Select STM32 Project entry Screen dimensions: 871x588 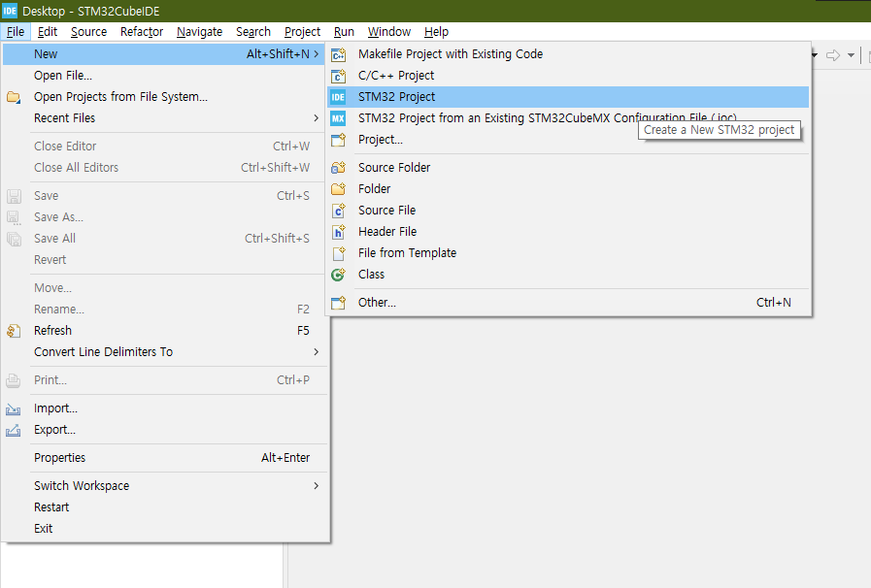click(x=568, y=97)
